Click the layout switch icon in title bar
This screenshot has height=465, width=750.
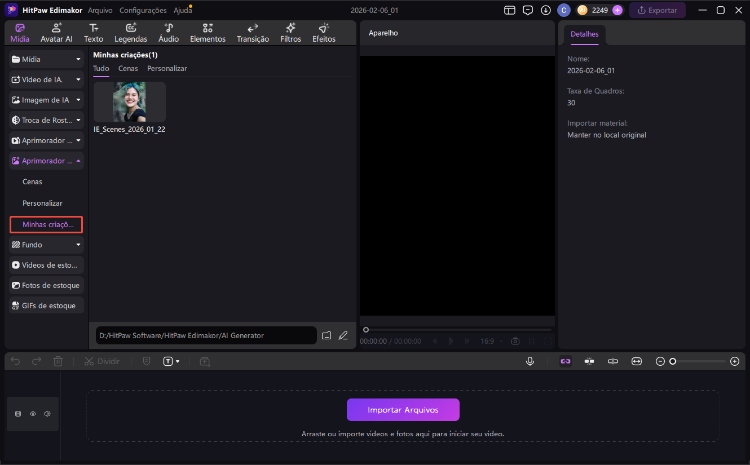[x=509, y=10]
